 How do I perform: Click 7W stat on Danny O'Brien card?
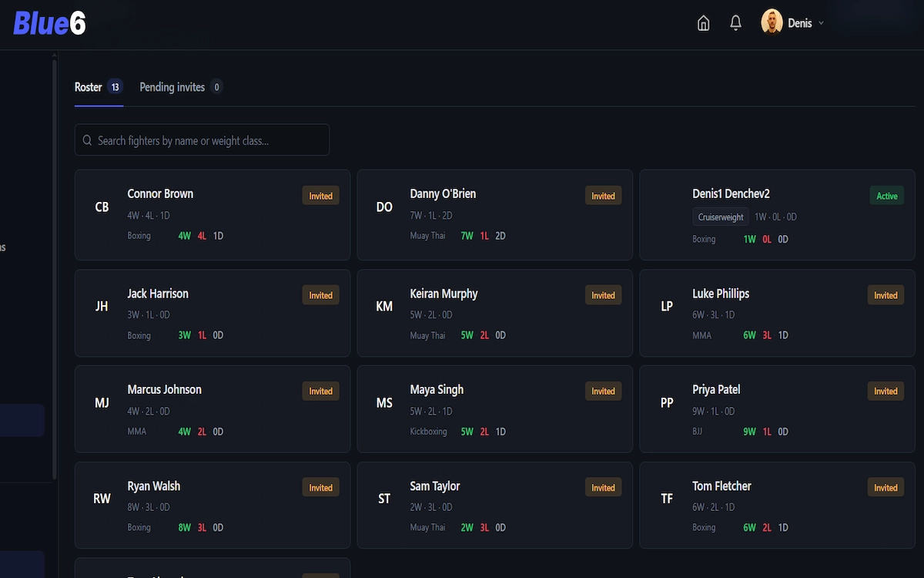[x=467, y=236]
